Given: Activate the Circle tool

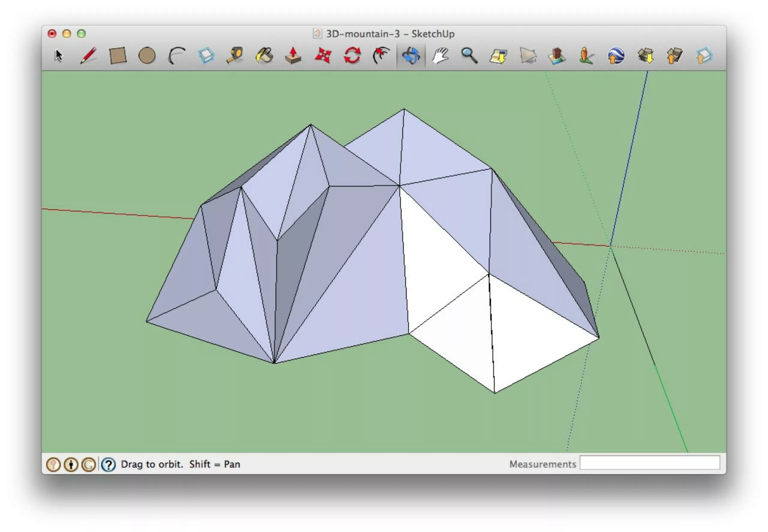Looking at the screenshot, I should [147, 55].
